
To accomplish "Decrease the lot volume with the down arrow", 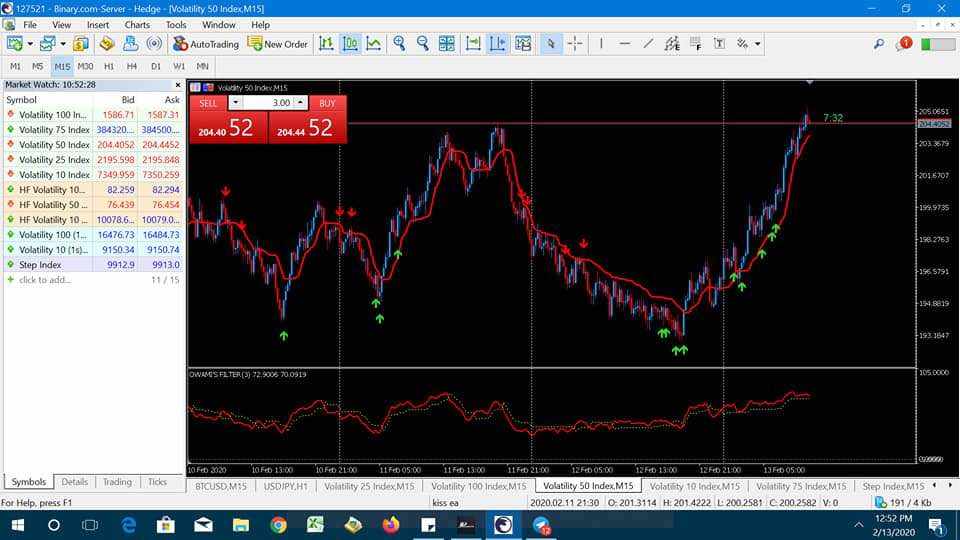I will click(235, 102).
